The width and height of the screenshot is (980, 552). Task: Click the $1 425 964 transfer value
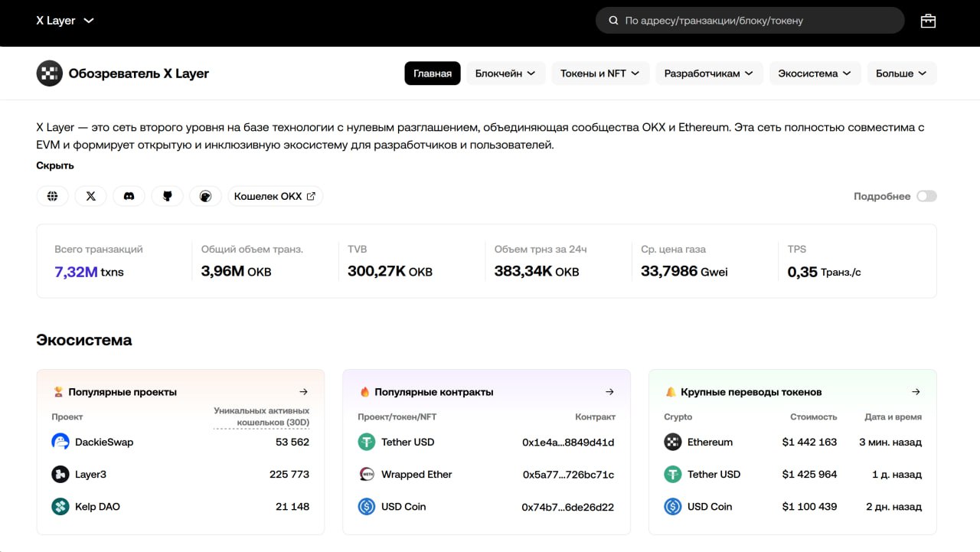pyautogui.click(x=809, y=474)
